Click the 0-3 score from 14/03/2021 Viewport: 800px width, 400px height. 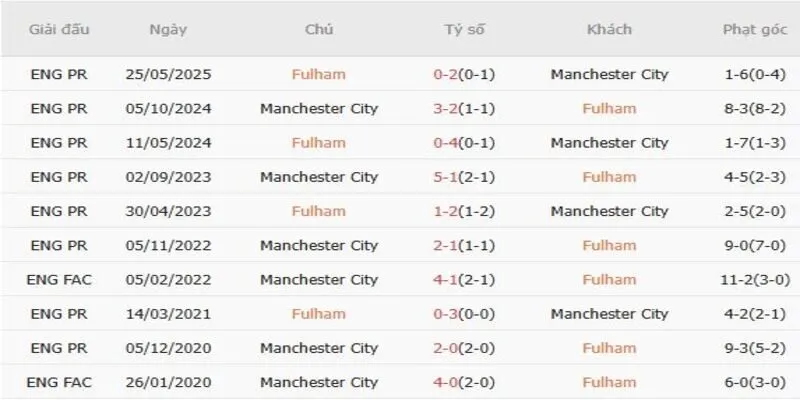tap(446, 314)
